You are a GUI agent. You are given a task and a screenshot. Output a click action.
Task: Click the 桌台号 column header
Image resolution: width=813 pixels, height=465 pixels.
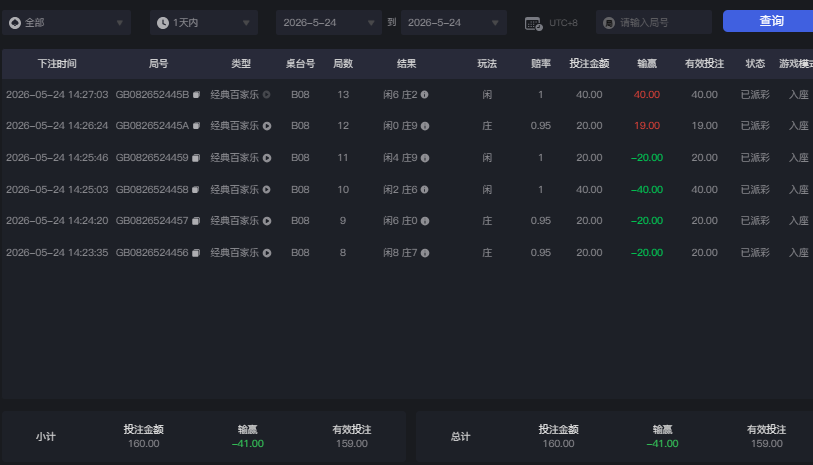click(x=300, y=64)
